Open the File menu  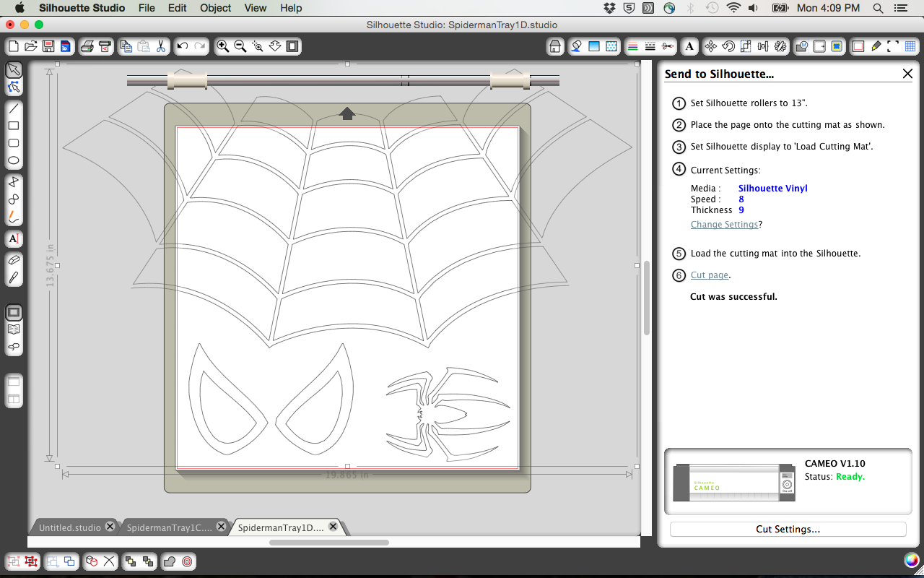click(x=147, y=8)
